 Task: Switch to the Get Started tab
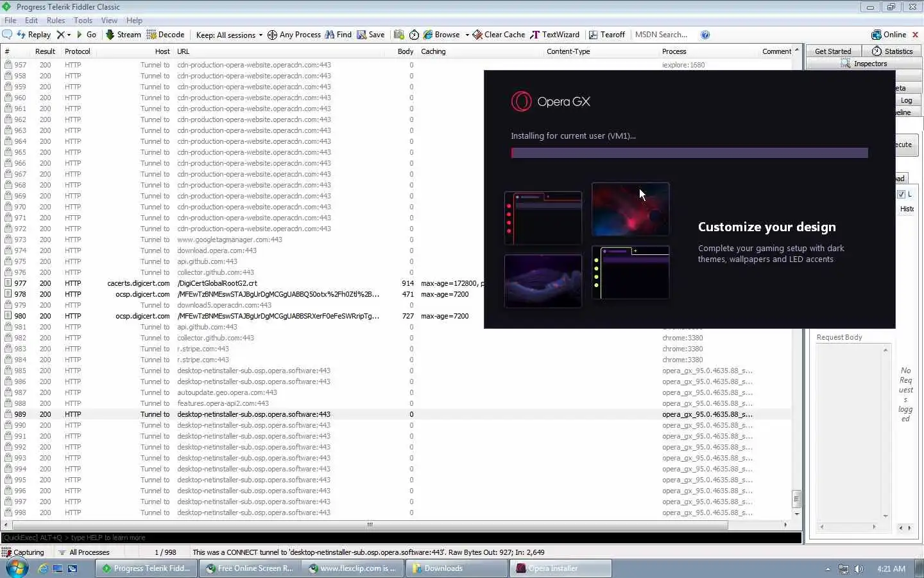click(x=833, y=51)
